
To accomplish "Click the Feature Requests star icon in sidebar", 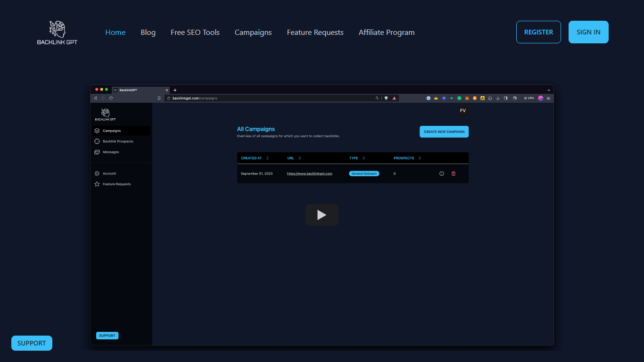I will tap(97, 184).
